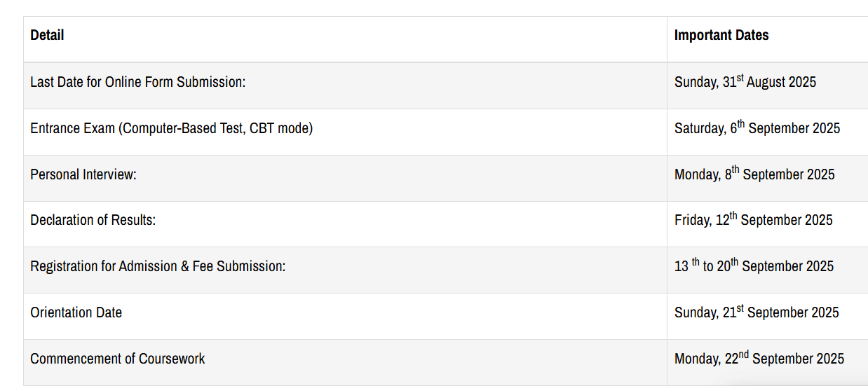868x386 pixels.
Task: Click the "Monday, 22nd September 2025" date
Action: click(759, 359)
